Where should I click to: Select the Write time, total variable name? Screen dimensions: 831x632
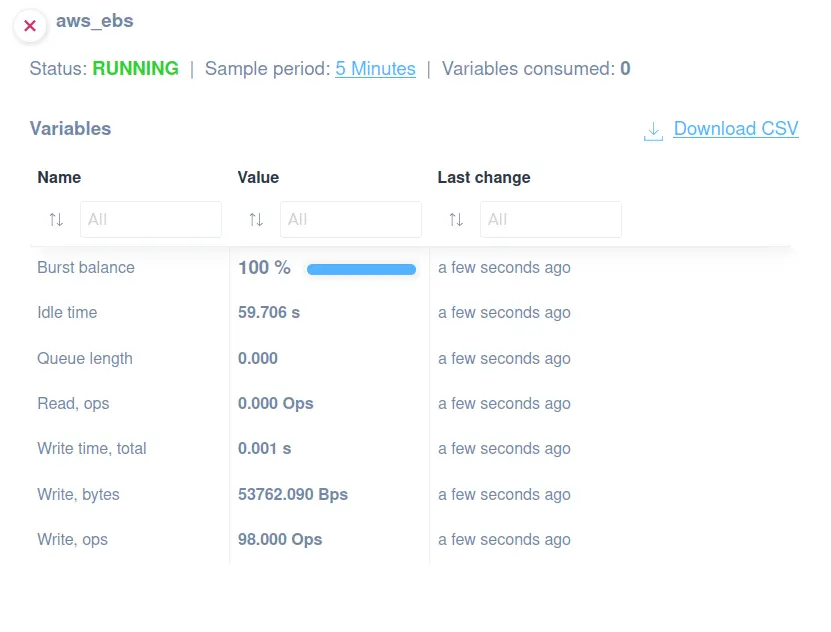[x=92, y=449]
